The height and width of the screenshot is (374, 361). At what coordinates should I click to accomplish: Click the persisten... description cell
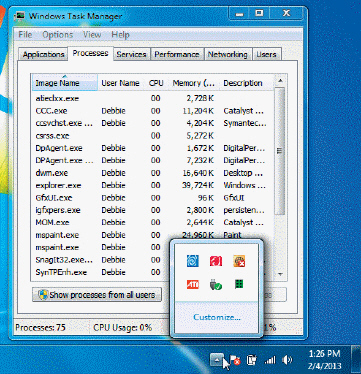pos(244,210)
